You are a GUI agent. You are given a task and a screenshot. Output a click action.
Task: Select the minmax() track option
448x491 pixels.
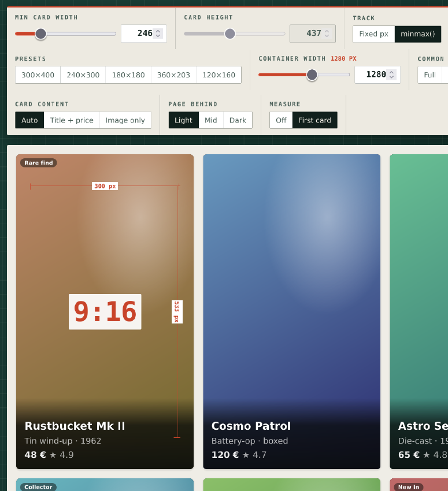pos(417,34)
